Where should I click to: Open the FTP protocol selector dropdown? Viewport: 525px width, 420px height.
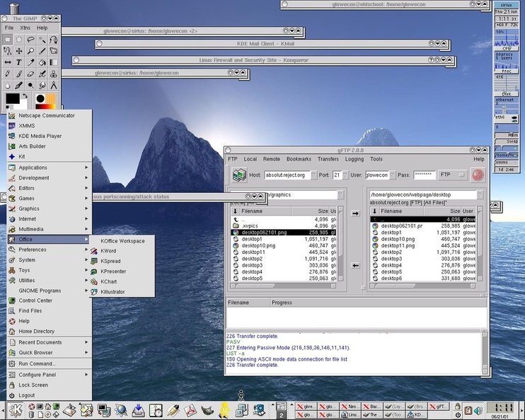453,175
